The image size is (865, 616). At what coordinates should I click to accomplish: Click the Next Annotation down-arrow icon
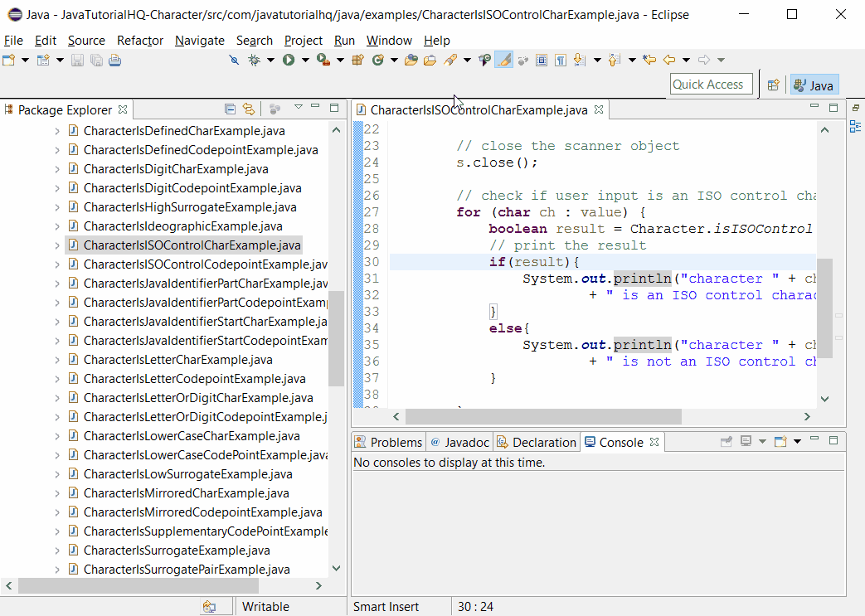579,61
